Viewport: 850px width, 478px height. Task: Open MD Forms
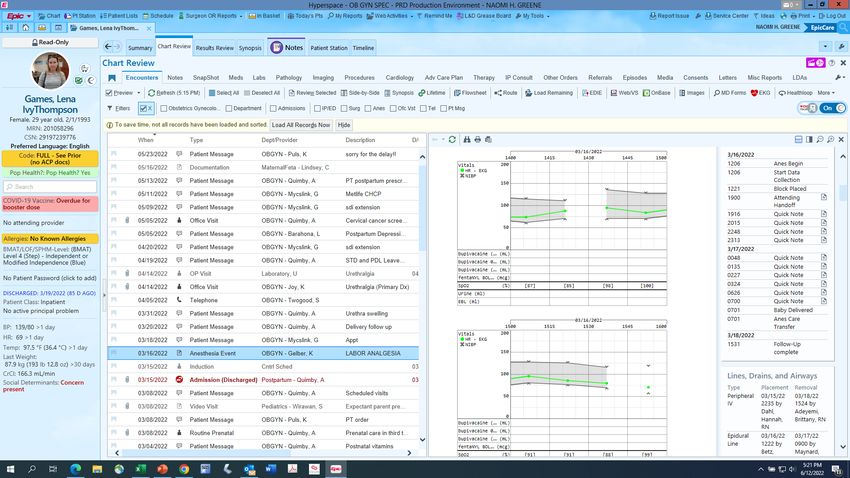tap(730, 93)
